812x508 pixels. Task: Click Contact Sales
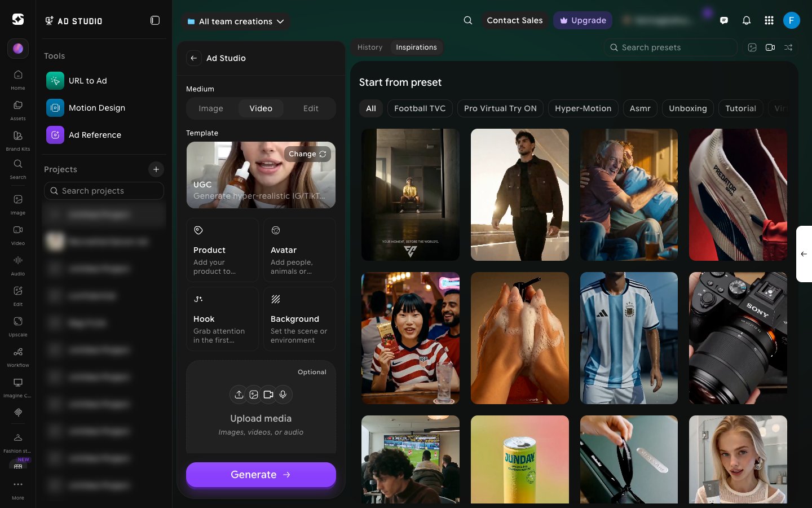(x=515, y=20)
